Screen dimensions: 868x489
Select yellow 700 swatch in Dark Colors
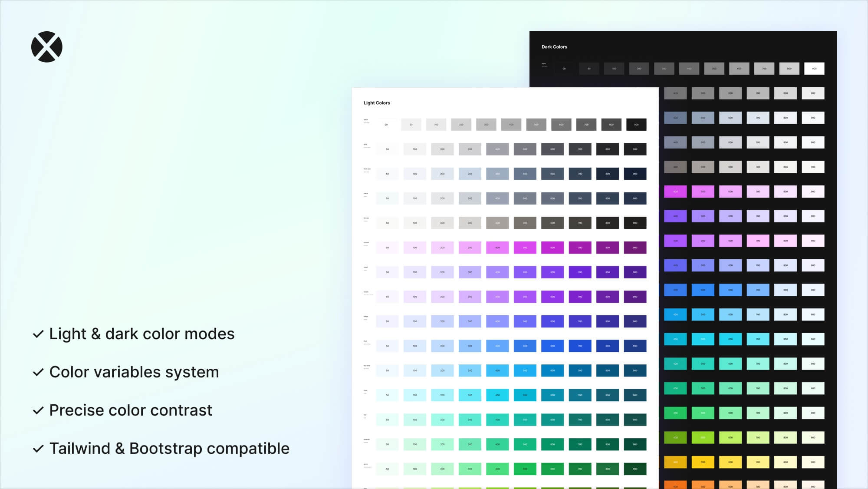point(758,462)
